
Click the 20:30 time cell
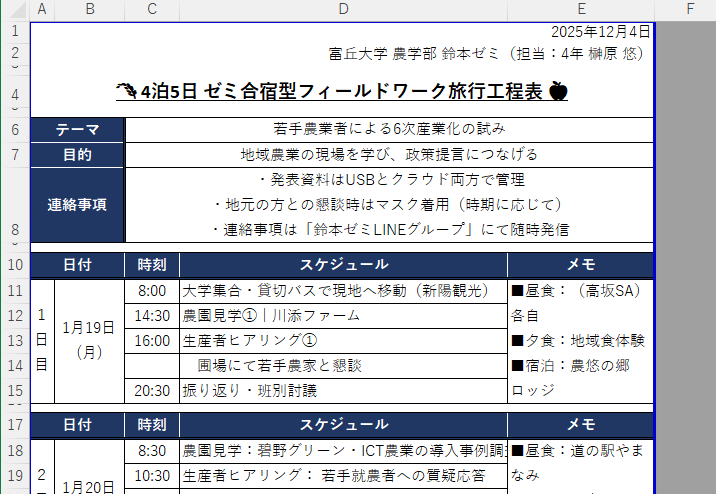click(152, 391)
